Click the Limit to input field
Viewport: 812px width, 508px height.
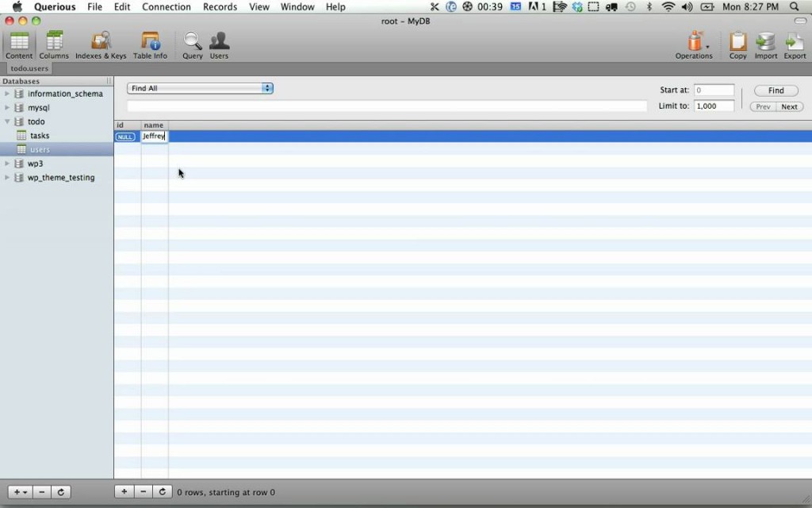point(714,106)
